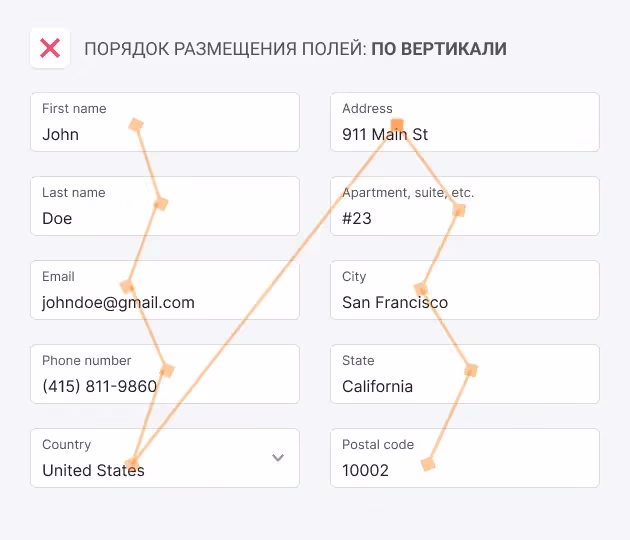Click the orange marker in the State field
The width and height of the screenshot is (630, 540).
click(x=471, y=370)
